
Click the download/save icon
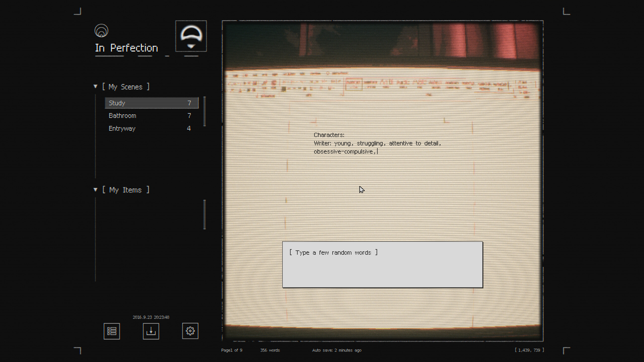point(151,331)
